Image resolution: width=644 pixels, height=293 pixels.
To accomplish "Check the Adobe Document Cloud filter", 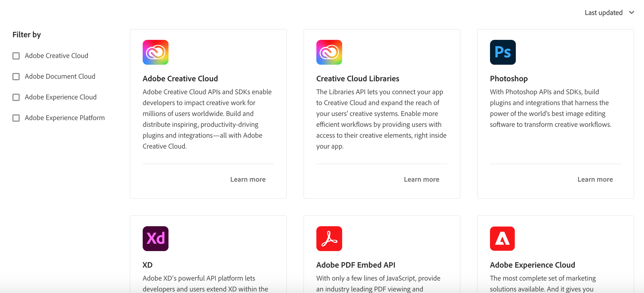I will 16,77.
